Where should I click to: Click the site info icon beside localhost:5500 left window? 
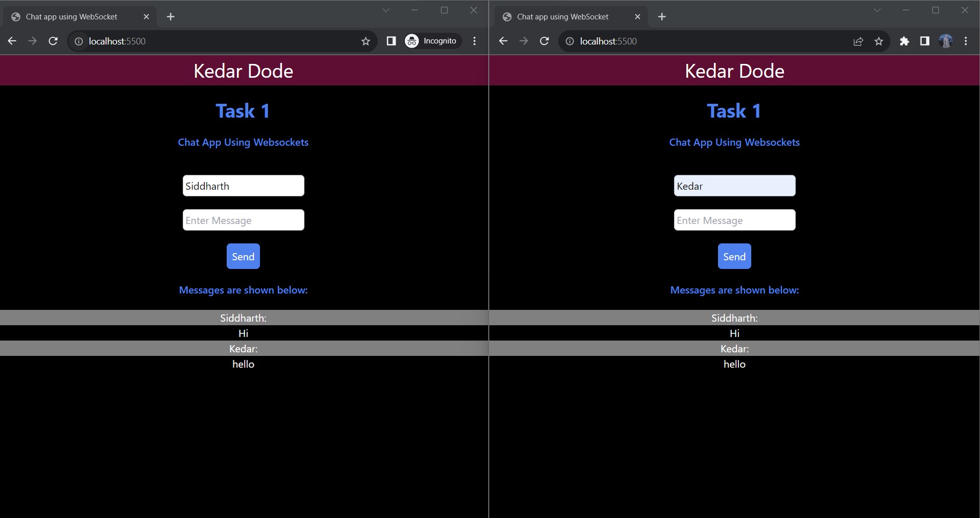[x=78, y=41]
